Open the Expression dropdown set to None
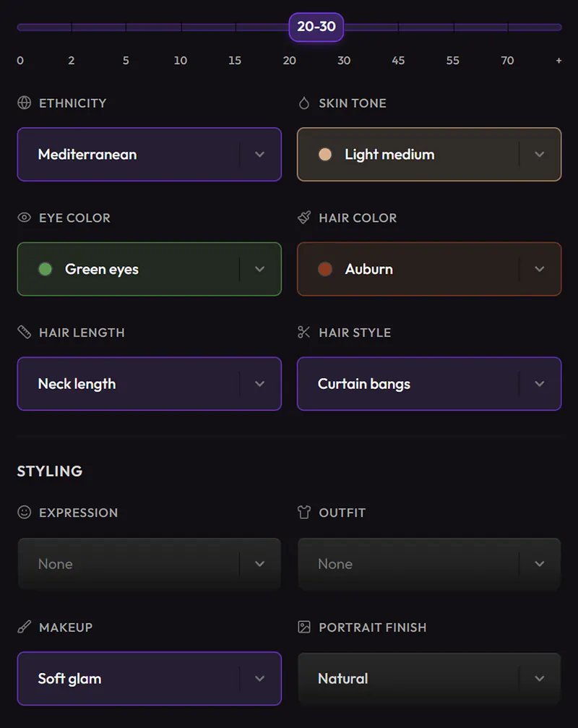Image resolution: width=578 pixels, height=728 pixels. [x=150, y=564]
